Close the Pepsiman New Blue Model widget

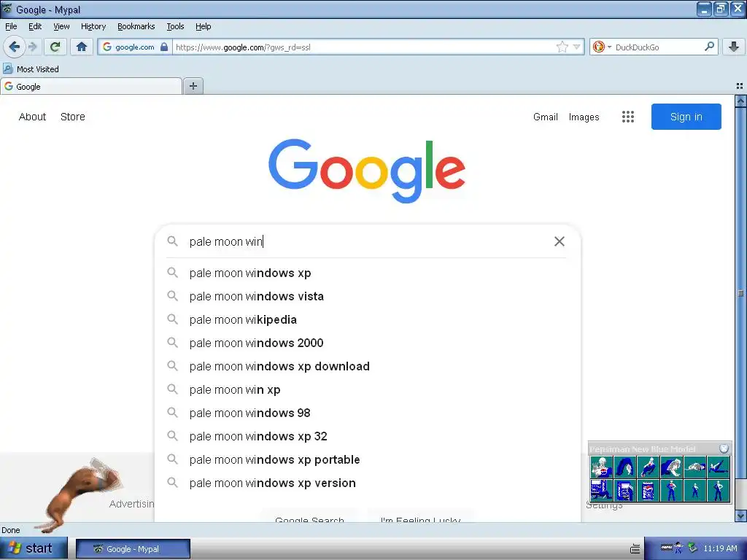point(724,448)
